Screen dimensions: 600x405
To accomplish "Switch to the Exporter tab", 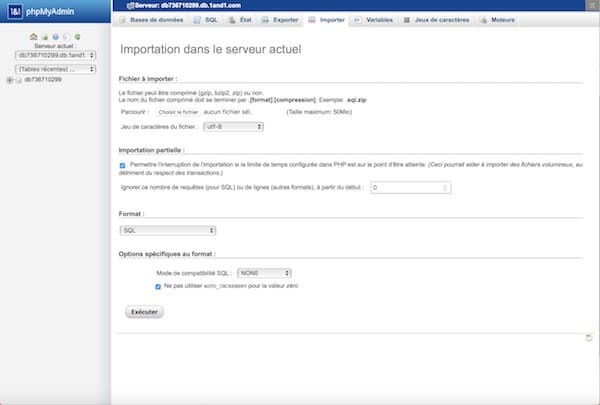I will (280, 19).
